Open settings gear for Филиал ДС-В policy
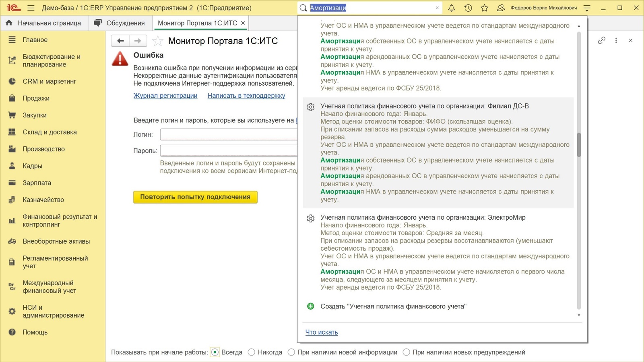644x362 pixels. [310, 107]
